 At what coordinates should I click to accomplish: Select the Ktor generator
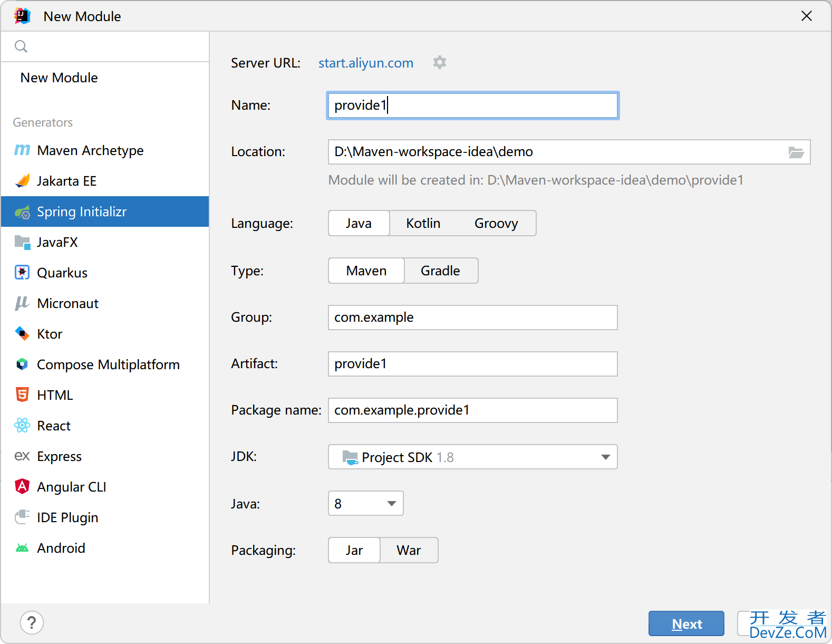[x=105, y=334]
